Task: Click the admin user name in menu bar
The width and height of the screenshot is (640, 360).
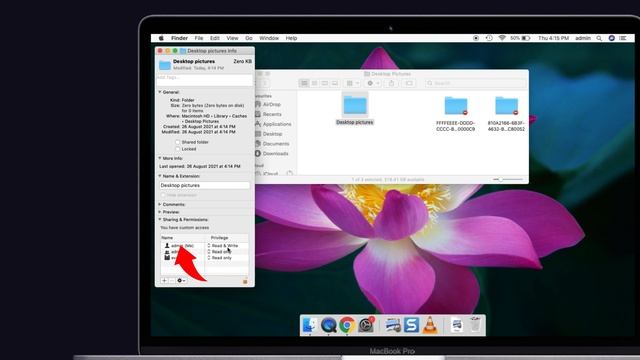Action: point(583,38)
